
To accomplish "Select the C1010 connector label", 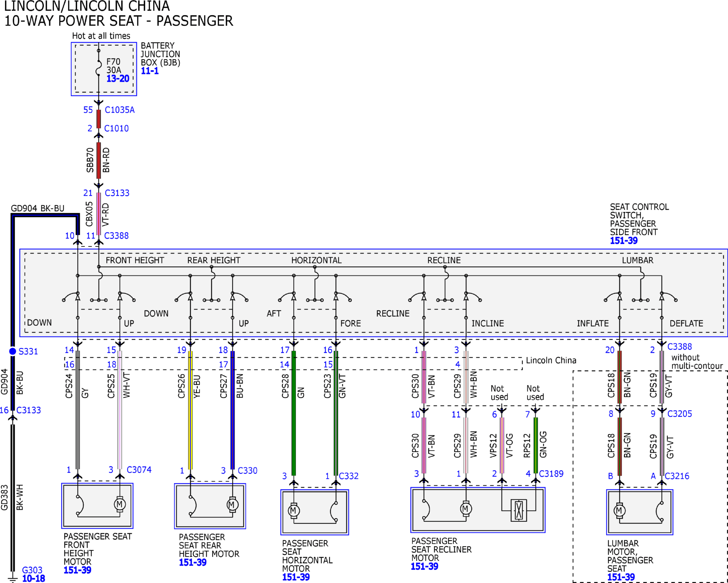I will pyautogui.click(x=116, y=128).
